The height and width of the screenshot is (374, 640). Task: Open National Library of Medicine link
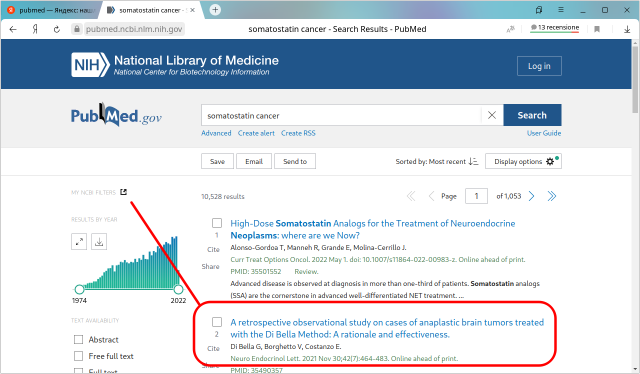196,60
